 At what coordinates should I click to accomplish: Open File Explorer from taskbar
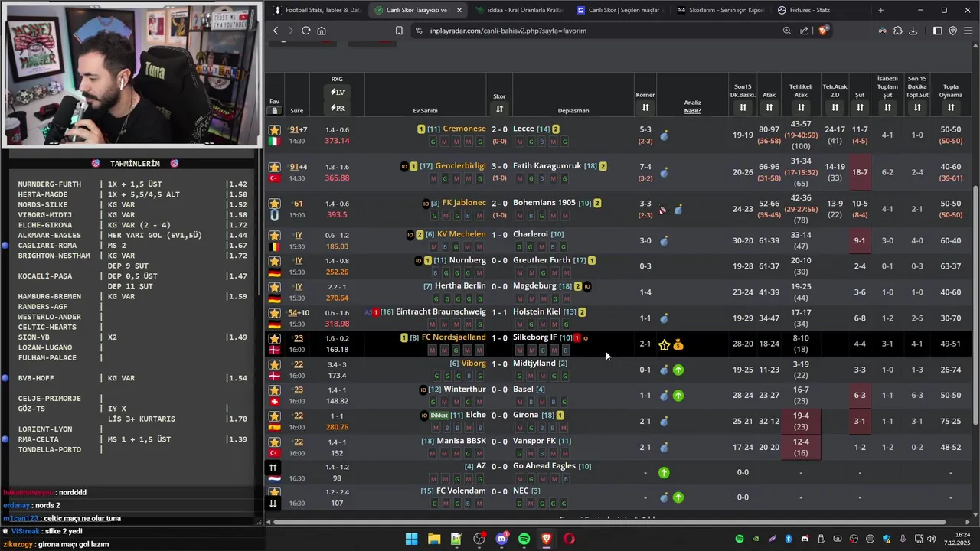click(434, 539)
